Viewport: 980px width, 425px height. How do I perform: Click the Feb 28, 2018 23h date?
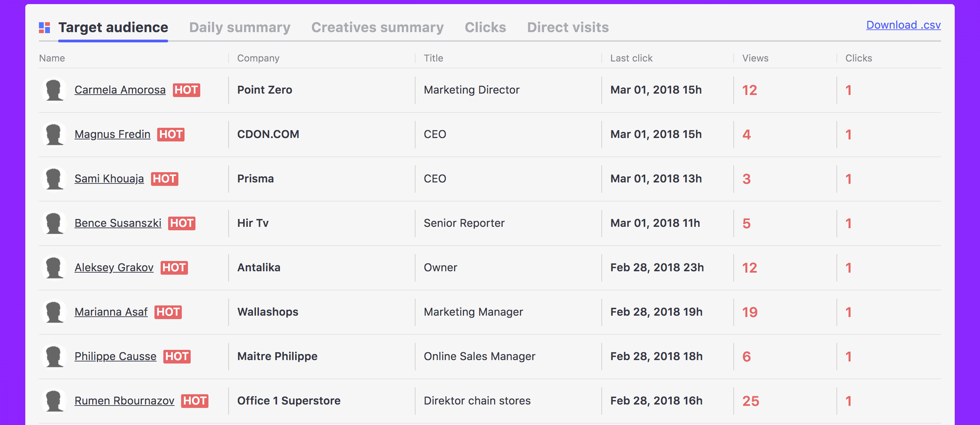[657, 268]
